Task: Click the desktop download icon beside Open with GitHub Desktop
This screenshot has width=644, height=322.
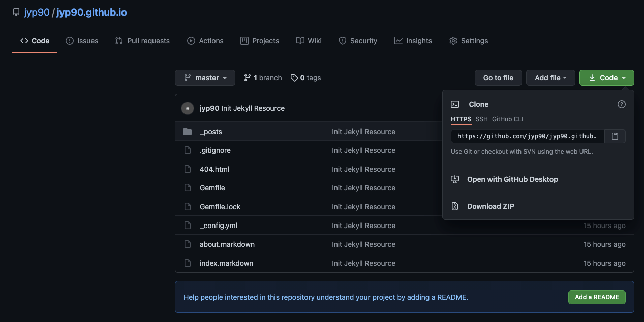Action: [455, 179]
